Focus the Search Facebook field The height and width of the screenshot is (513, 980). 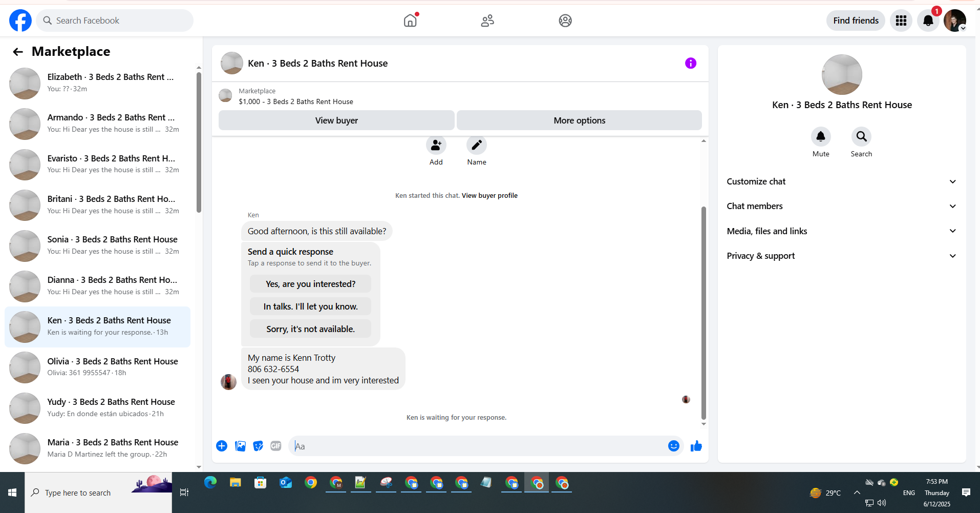pos(115,20)
